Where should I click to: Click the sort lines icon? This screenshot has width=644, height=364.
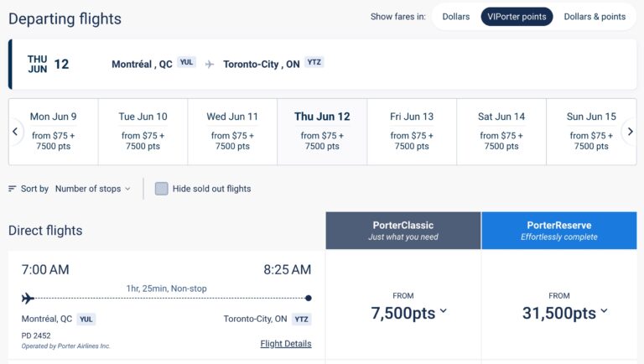pyautogui.click(x=12, y=189)
